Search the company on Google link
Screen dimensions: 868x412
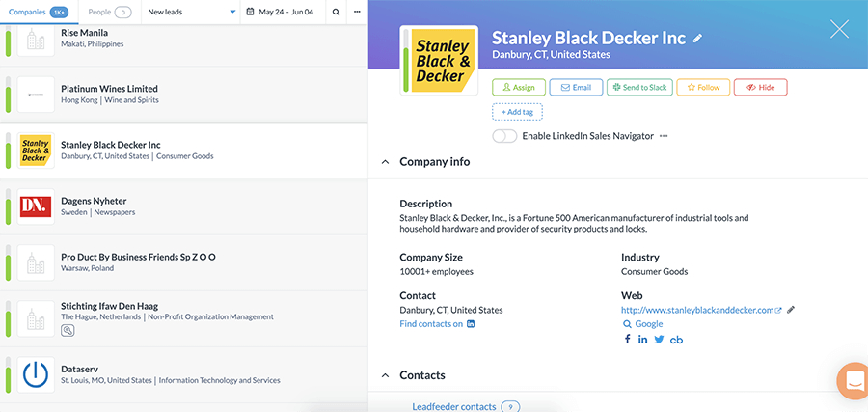642,324
